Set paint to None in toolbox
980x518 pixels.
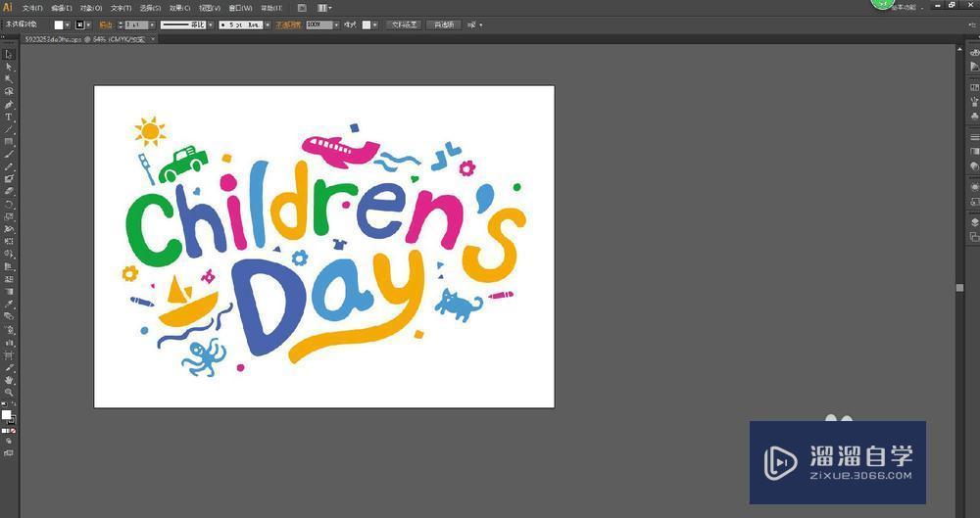14,431
